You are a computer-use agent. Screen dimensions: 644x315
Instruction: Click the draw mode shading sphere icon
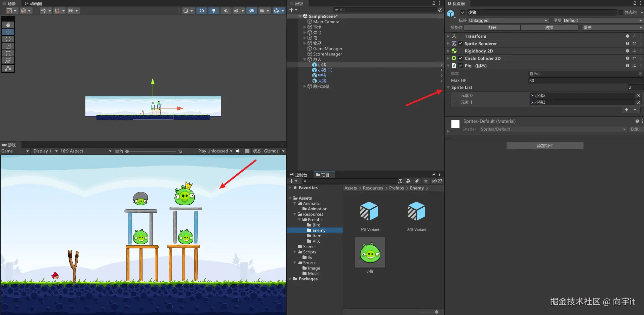(x=186, y=11)
